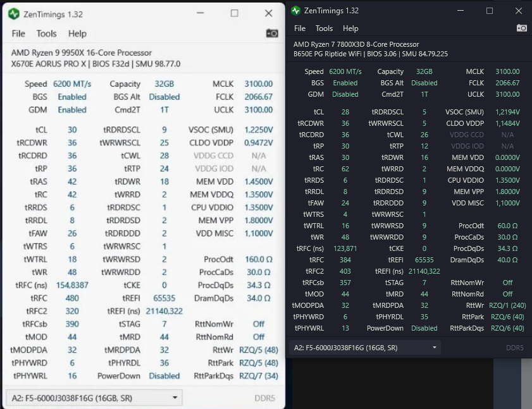
Task: Click the 6200 MT/s speed value in light window
Action: [x=72, y=84]
